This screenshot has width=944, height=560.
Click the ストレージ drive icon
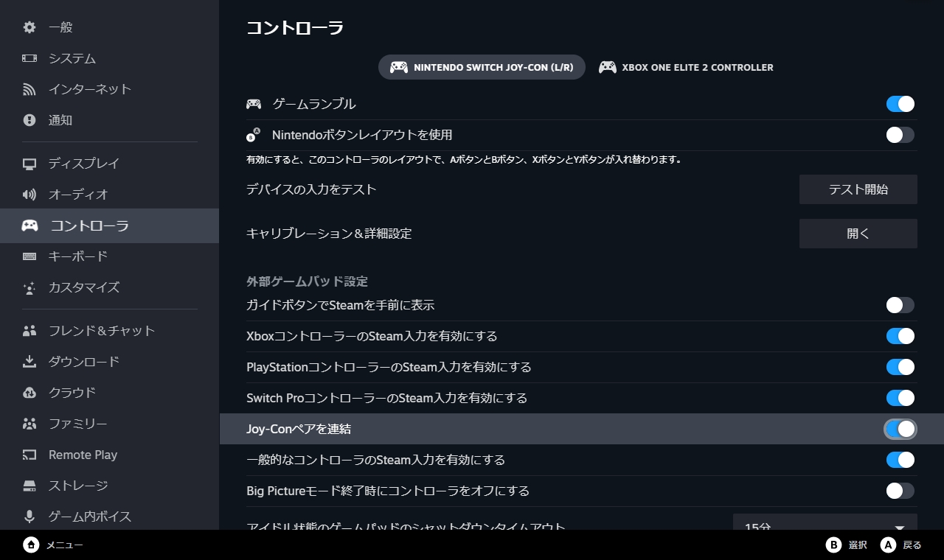(x=29, y=486)
